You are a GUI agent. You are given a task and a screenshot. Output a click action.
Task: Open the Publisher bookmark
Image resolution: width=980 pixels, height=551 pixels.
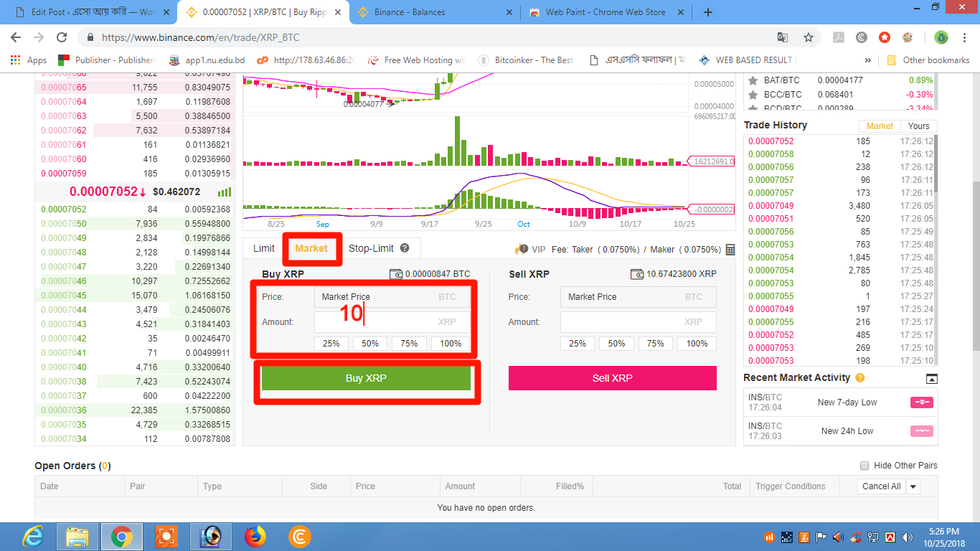click(x=108, y=60)
